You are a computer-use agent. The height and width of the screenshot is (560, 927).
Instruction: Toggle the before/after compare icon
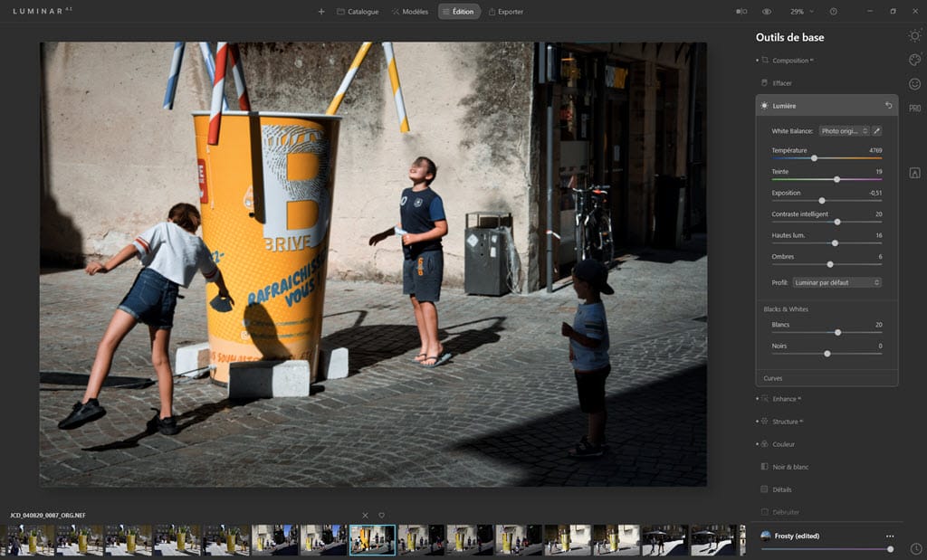coord(741,11)
